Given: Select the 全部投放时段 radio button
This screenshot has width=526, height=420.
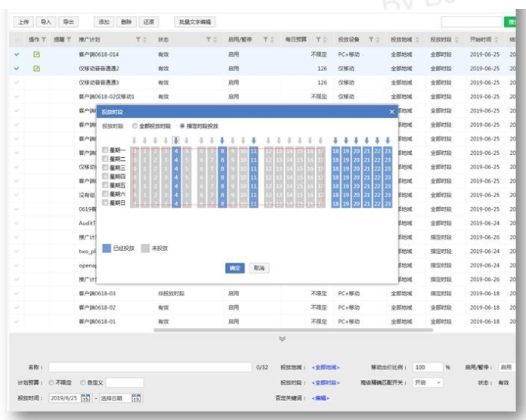Looking at the screenshot, I should click(135, 126).
